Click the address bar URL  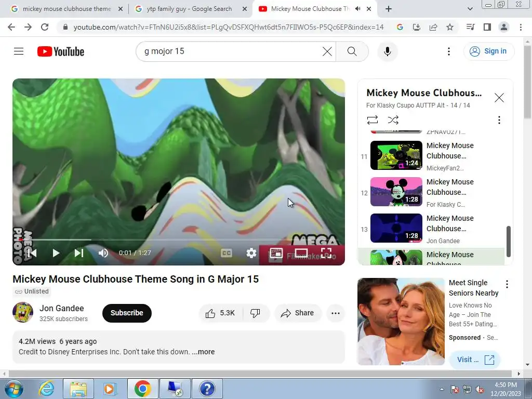tap(229, 27)
